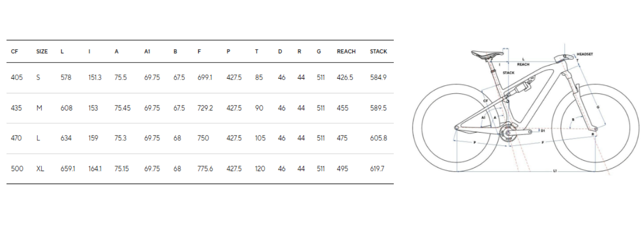This screenshot has height=230, width=644.
Task: Select the XL size cell
Action: click(40, 169)
